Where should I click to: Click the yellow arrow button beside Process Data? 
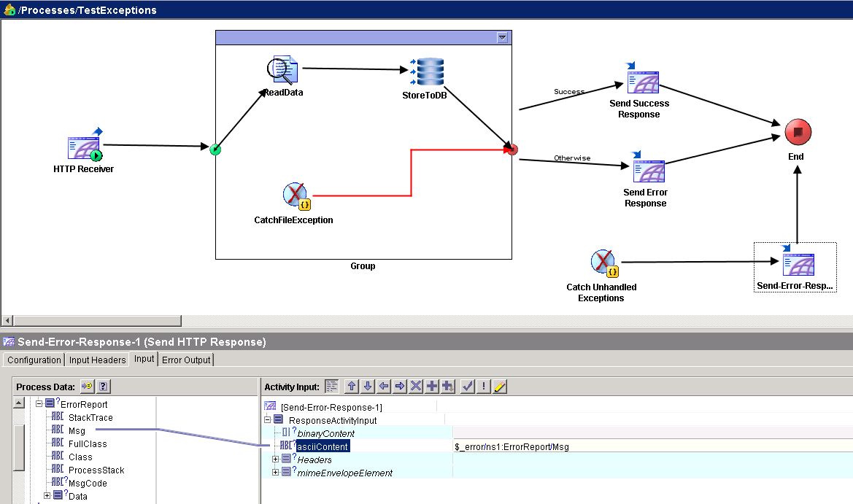pos(85,386)
